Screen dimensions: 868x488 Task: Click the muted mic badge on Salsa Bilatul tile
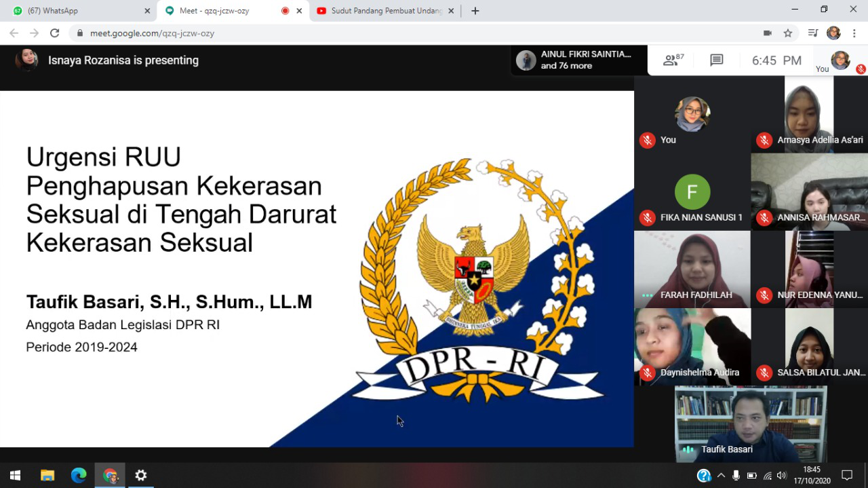coord(764,373)
